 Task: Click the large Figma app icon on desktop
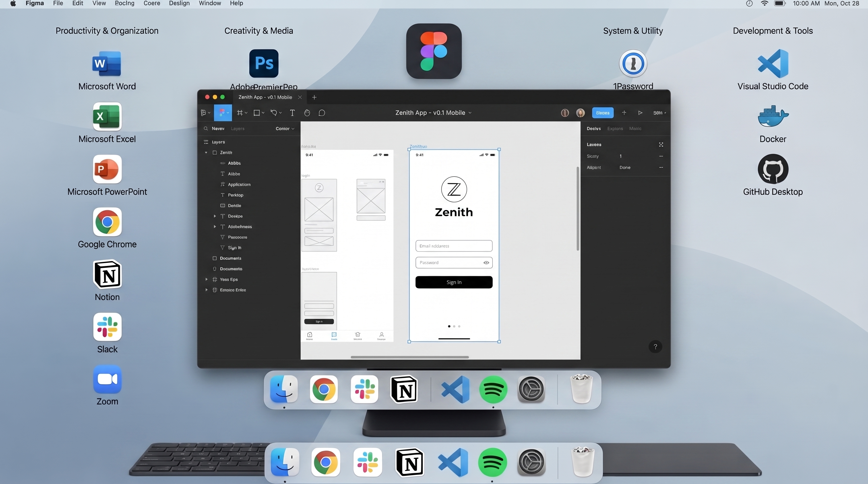tap(434, 51)
